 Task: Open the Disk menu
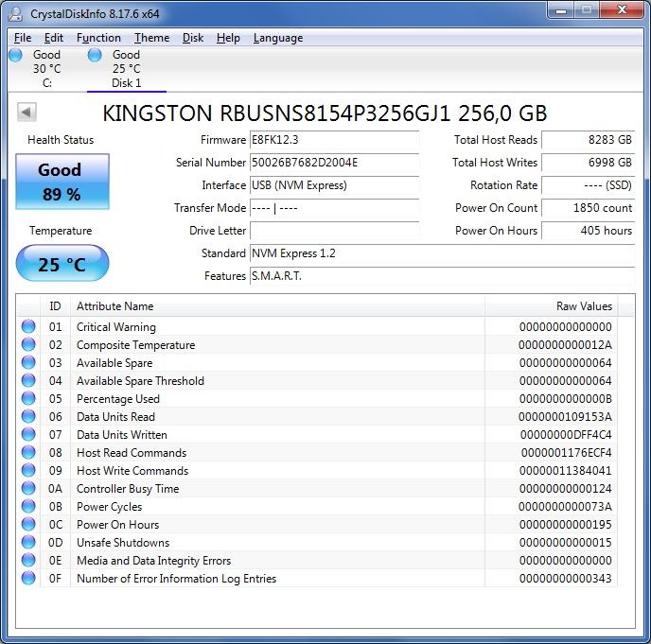click(193, 38)
